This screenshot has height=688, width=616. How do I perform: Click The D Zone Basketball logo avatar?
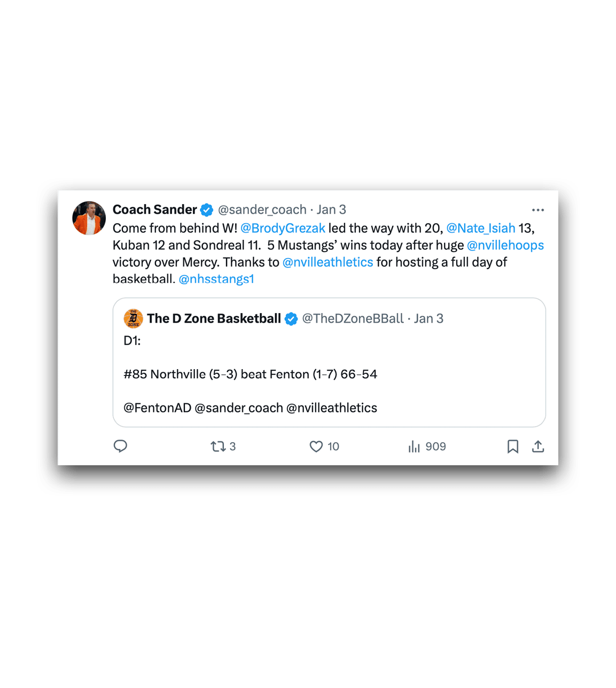click(x=133, y=318)
